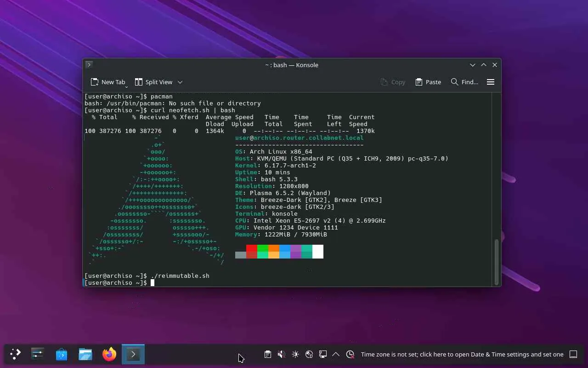Click the "Terminal: konsole" line
The image size is (588, 368).
(266, 213)
